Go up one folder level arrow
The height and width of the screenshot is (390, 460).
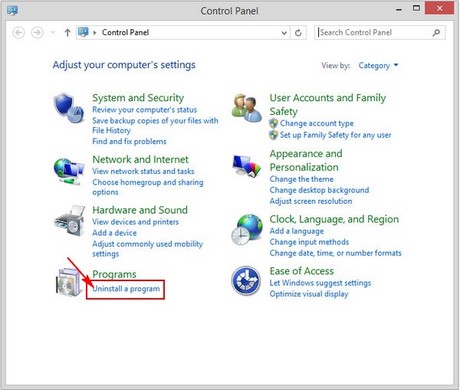click(67, 33)
